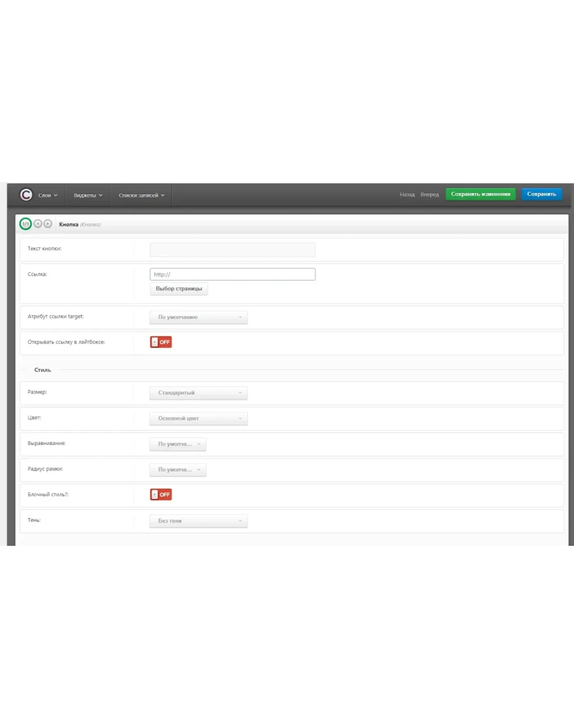The width and height of the screenshot is (574, 728).
Task: Toggle 'Открывать ссылку в лайтбоксе' switch
Action: 161,342
